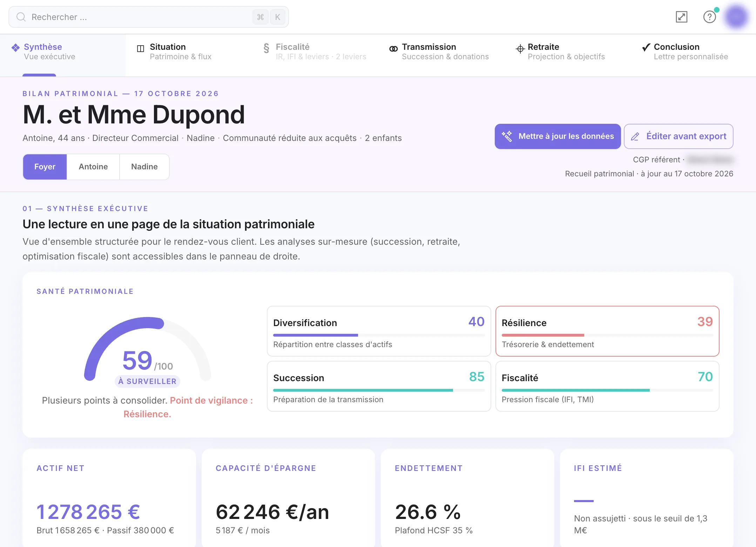
Task: Open the Synthèse tab
Action: (x=63, y=55)
